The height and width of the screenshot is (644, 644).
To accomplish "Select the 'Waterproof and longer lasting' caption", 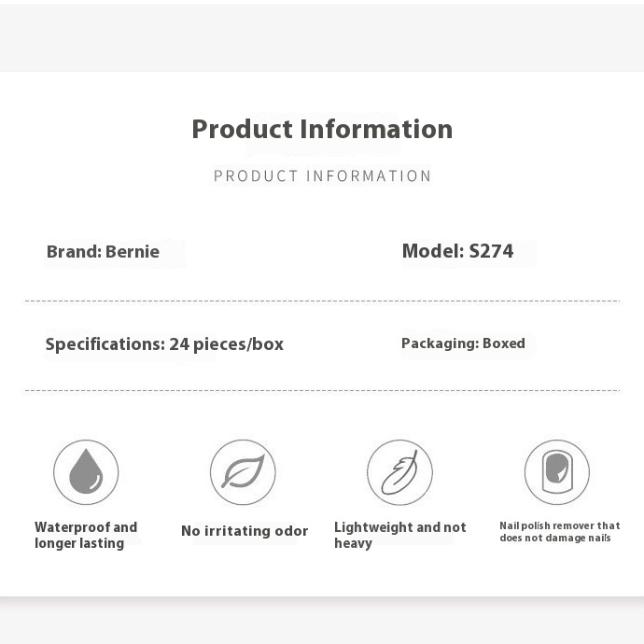I will point(86,535).
